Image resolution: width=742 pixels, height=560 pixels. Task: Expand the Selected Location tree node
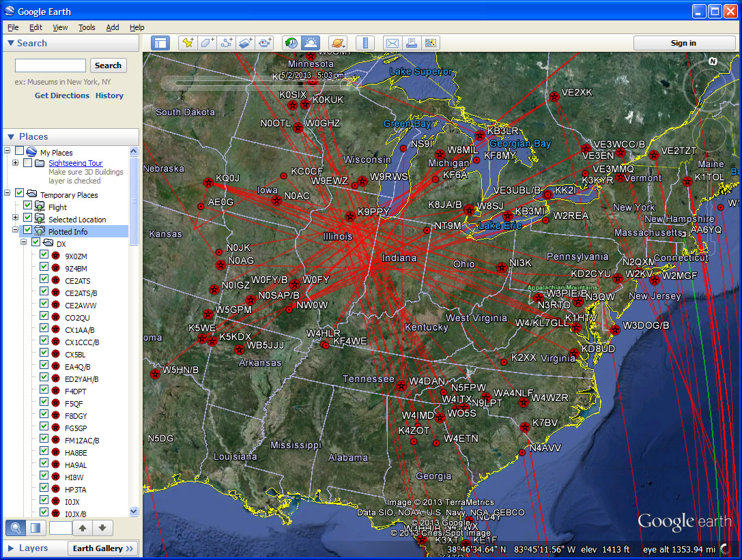coord(15,218)
